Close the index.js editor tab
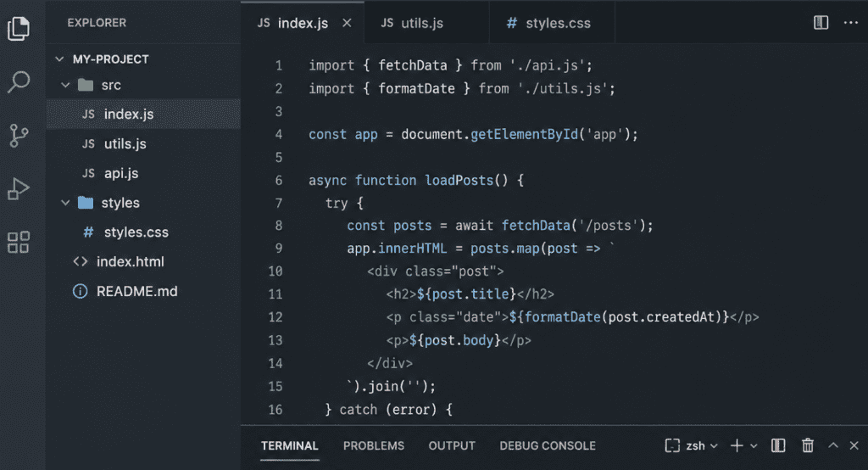868x470 pixels. (x=347, y=23)
